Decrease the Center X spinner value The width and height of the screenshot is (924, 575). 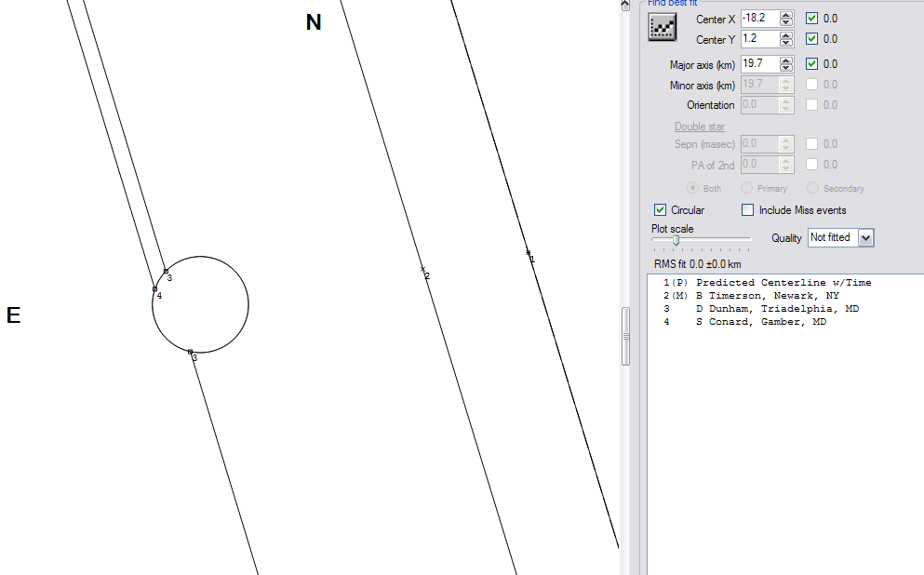click(786, 22)
